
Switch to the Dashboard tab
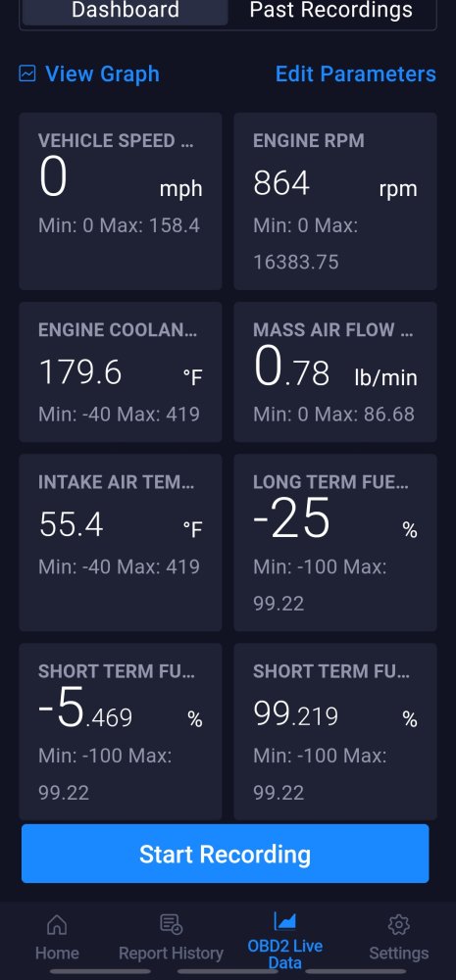(126, 10)
